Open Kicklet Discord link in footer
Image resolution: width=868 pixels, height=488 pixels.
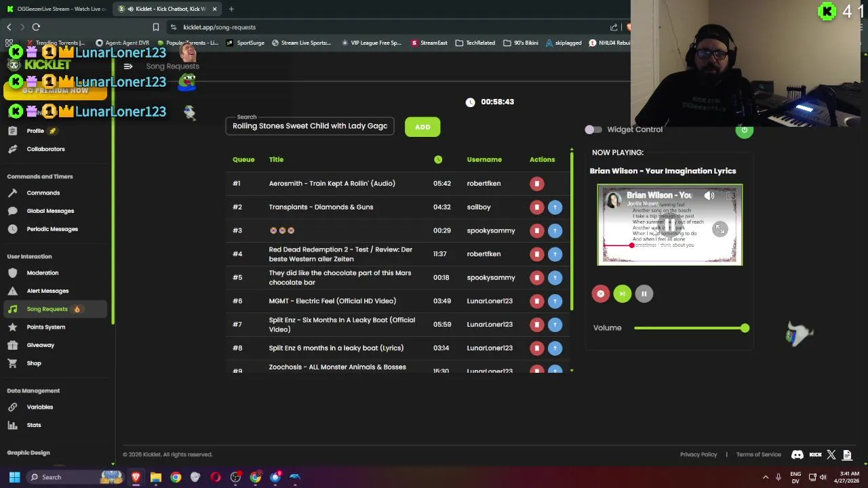(797, 455)
